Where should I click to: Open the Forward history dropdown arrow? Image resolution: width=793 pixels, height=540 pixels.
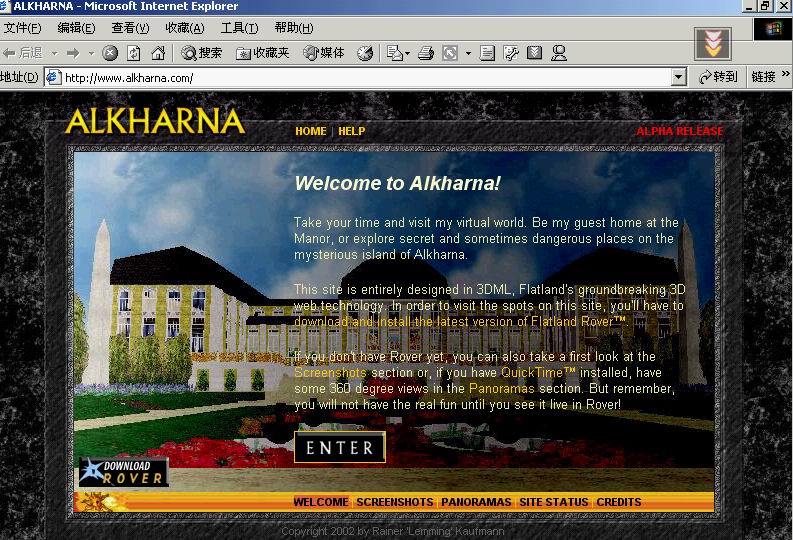pos(92,53)
